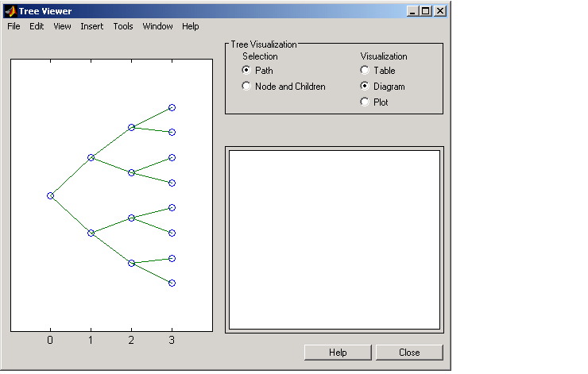Click axis label 0
588x374 pixels.
pyautogui.click(x=50, y=341)
